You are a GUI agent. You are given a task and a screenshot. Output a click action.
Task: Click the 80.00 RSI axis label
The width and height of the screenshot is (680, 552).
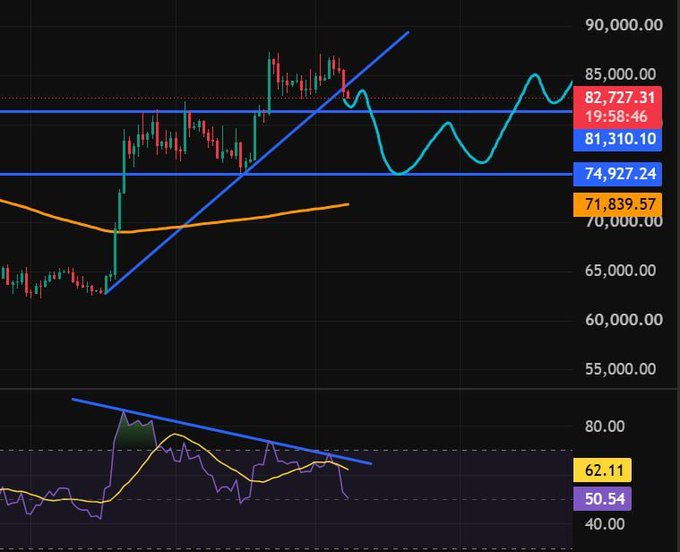(x=605, y=427)
